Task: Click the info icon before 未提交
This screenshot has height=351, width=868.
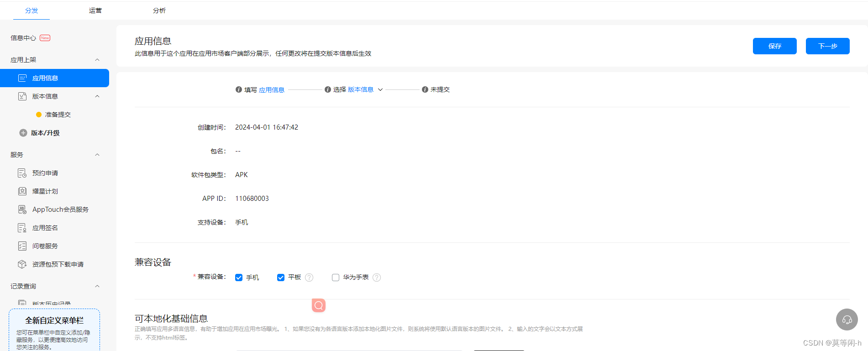Action: [425, 89]
